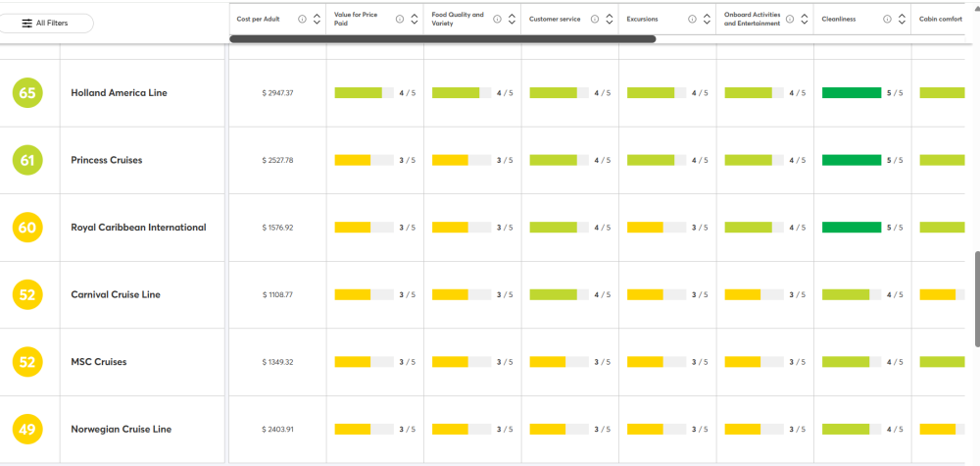Click Carnival Customer service rating bar
The height and width of the screenshot is (466, 980).
pos(559,294)
